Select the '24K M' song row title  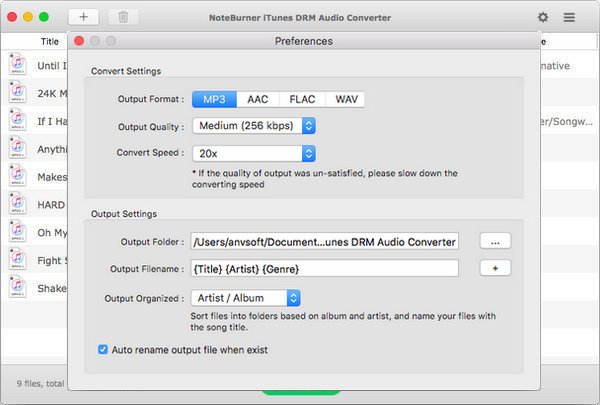click(x=52, y=93)
